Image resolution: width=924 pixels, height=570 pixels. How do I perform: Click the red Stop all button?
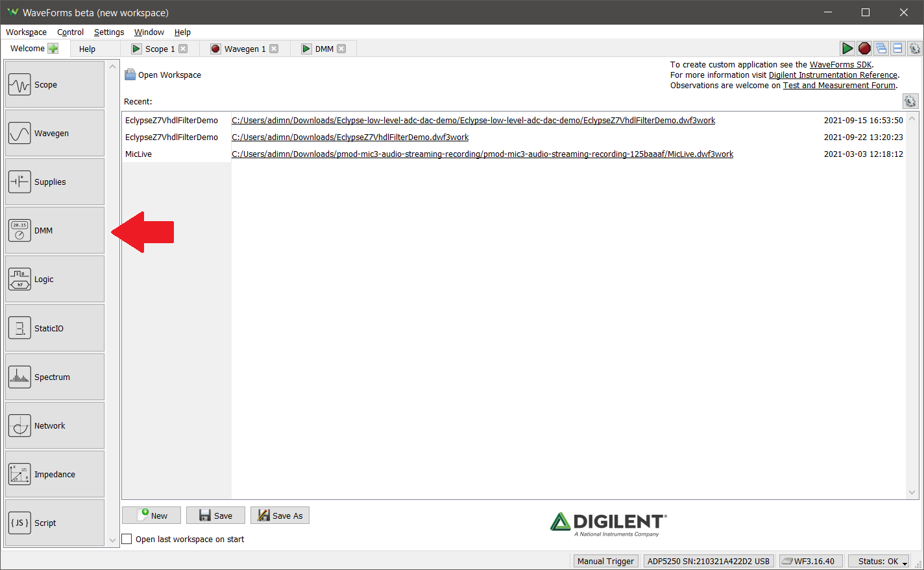(864, 48)
